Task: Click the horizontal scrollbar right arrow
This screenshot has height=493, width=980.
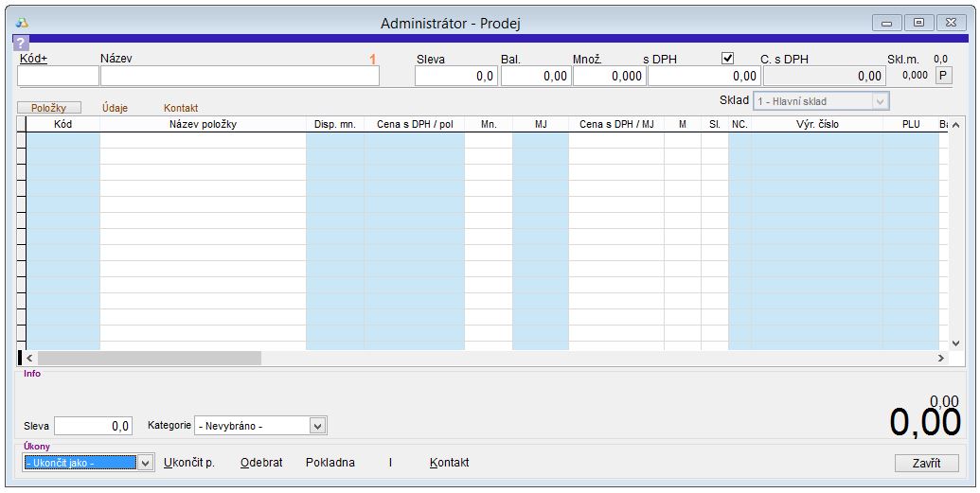Action: coord(940,359)
